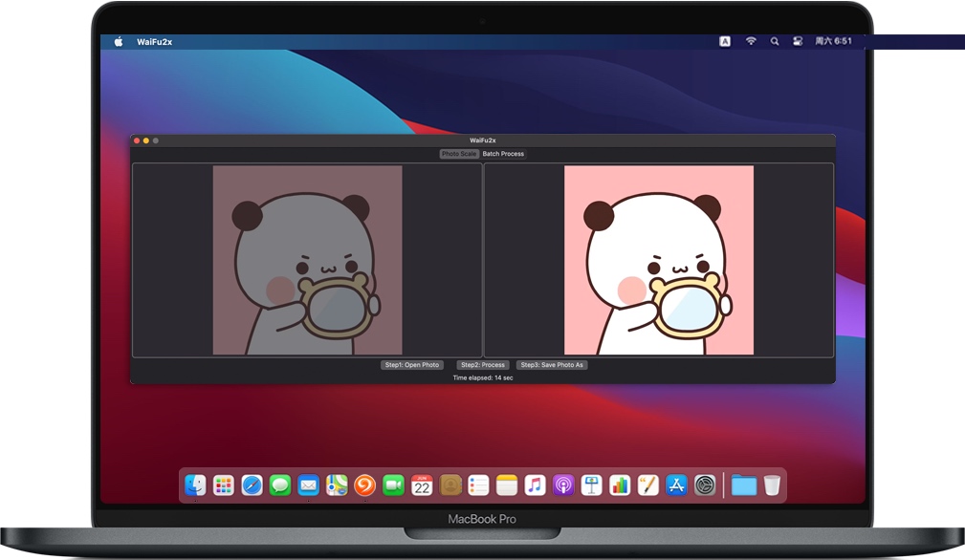Switch to the Batch Process tab

tap(503, 154)
